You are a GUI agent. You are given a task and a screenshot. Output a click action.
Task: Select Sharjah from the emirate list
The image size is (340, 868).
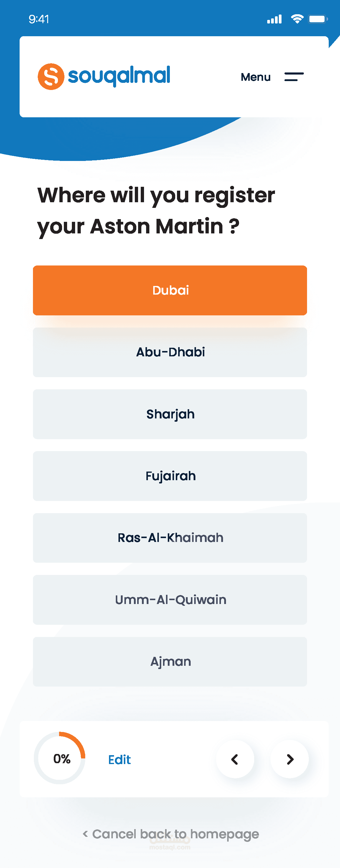click(170, 414)
